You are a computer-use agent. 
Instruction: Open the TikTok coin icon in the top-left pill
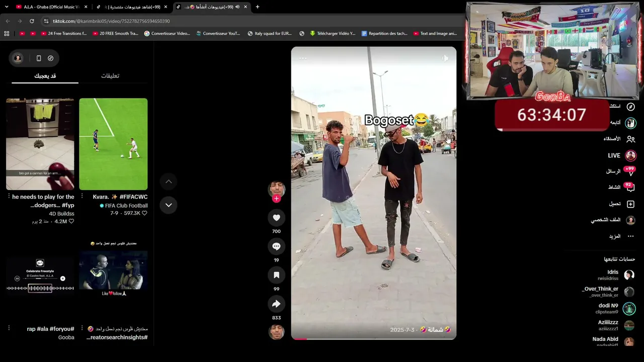(51, 58)
